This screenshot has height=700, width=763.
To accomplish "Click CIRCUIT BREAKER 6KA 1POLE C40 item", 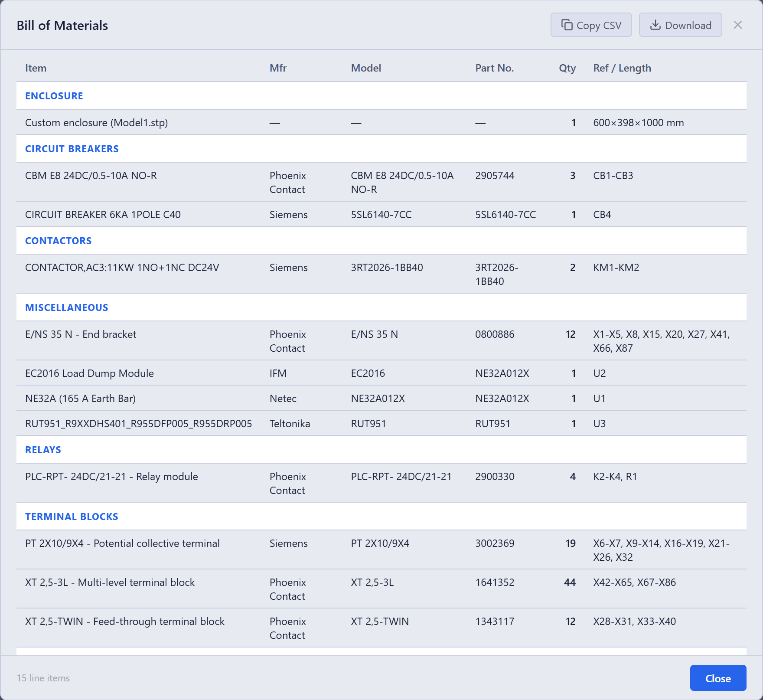I will pyautogui.click(x=103, y=215).
